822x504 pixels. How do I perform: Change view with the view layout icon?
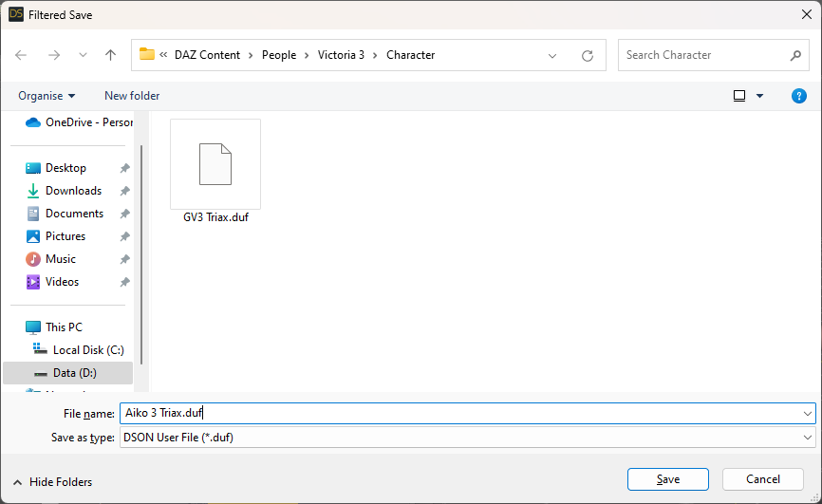739,96
